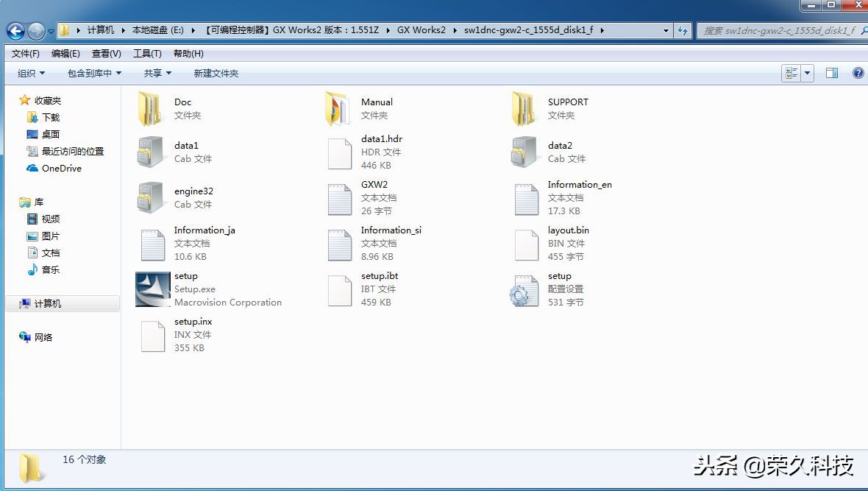Toggle the preview pane icon
868x491 pixels.
click(832, 73)
